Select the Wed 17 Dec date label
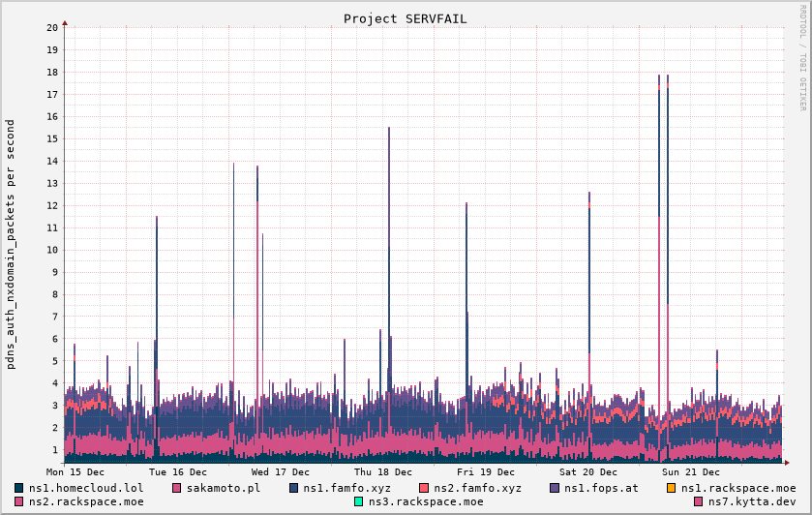Image resolution: width=812 pixels, height=515 pixels. click(281, 471)
